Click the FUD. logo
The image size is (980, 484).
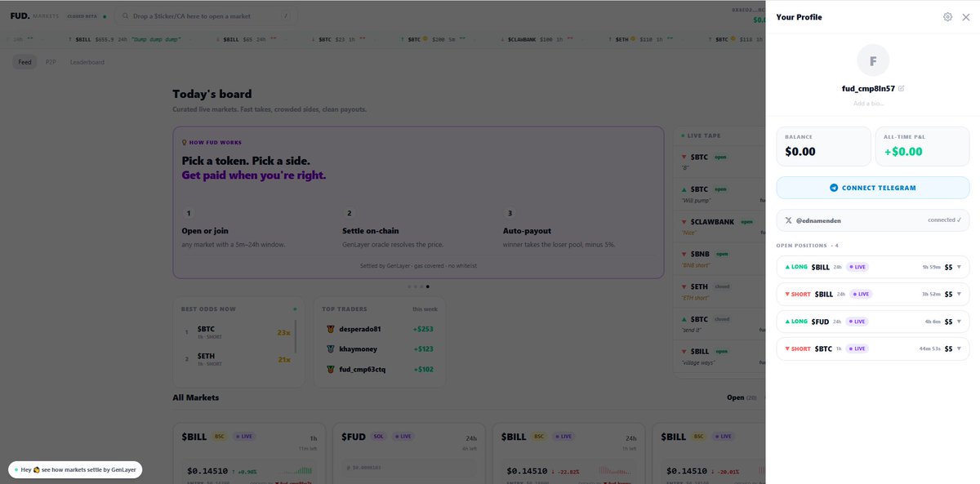(20, 16)
